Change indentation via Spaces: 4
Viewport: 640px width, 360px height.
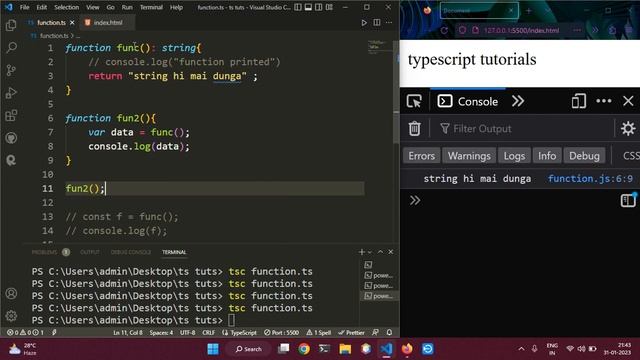tap(161, 333)
